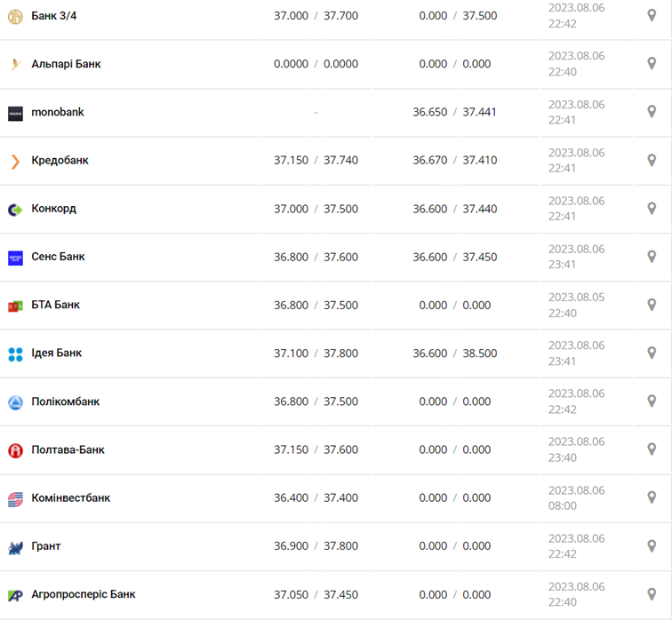Show branch locations for Полтава-Банк
Viewport: 672px width, 620px height.
coord(652,449)
